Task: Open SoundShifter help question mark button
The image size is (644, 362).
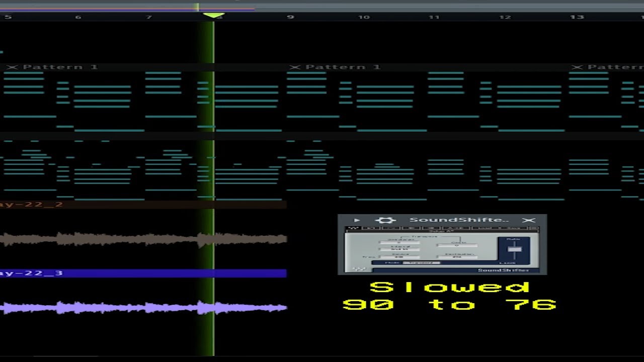Action: click(x=534, y=228)
